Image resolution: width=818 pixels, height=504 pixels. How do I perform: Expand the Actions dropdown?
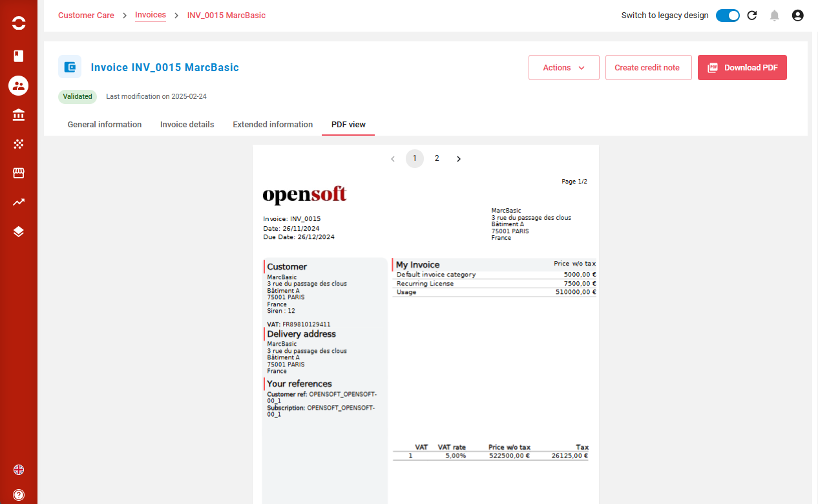(x=564, y=68)
